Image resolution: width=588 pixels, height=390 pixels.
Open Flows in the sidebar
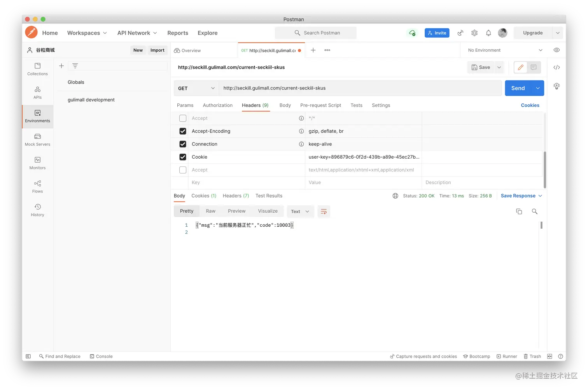(38, 187)
